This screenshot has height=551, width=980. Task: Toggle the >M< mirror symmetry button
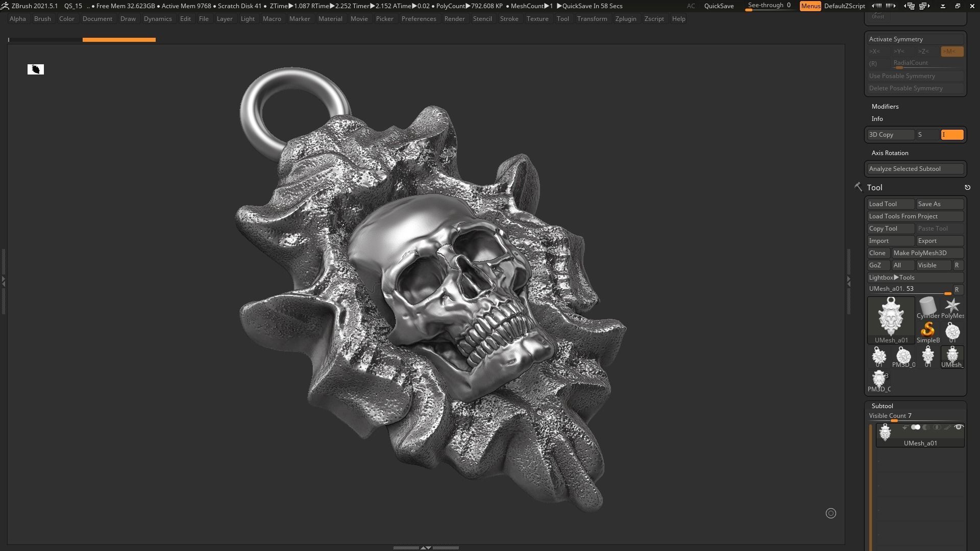pos(952,52)
